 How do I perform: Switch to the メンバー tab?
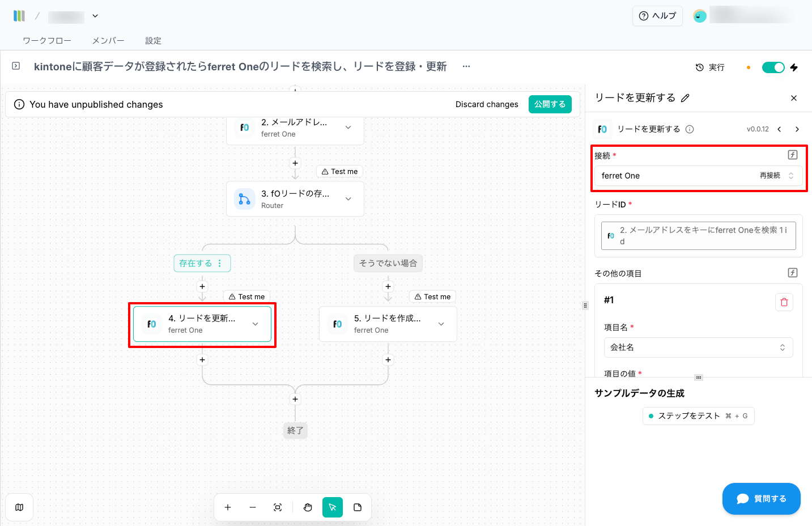click(x=108, y=41)
